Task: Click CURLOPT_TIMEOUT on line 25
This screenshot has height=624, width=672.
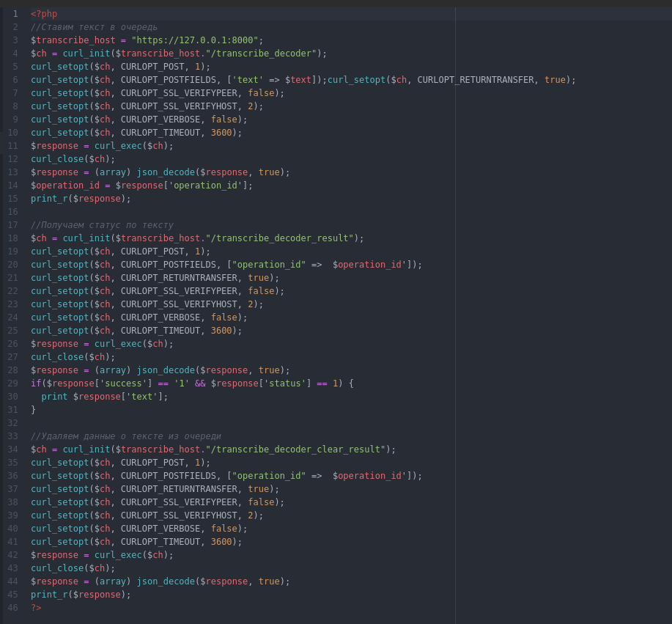Action: pos(160,331)
